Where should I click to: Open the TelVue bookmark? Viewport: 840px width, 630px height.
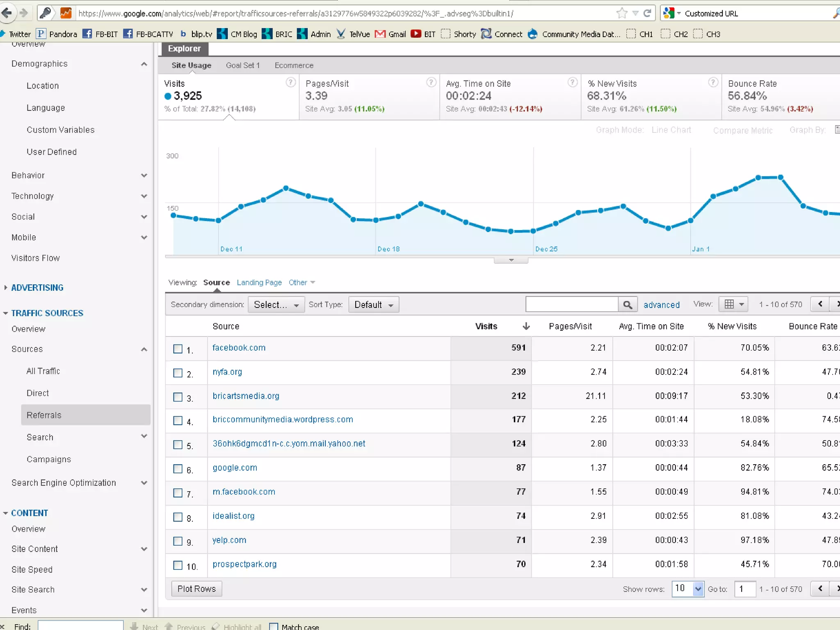(353, 34)
